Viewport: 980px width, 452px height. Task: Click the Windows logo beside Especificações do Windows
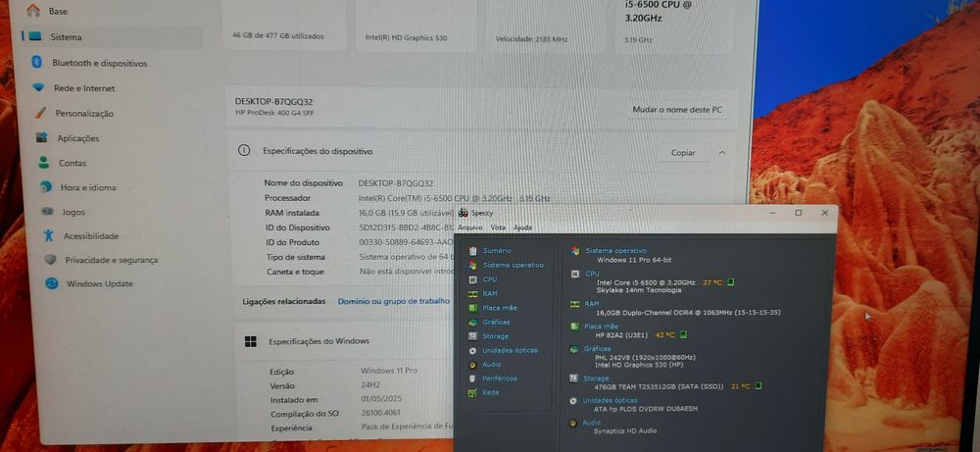251,341
